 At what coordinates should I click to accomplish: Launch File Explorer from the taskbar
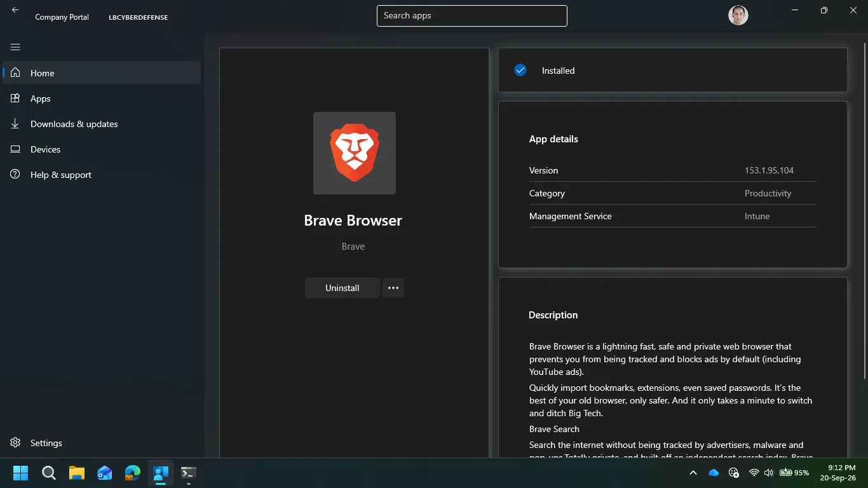tap(77, 473)
